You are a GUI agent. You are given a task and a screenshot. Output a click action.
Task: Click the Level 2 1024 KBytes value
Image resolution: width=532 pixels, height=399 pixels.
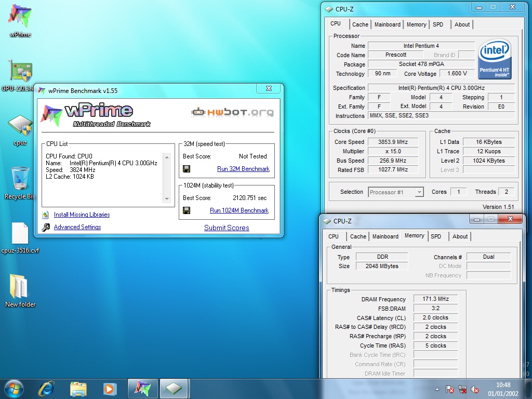[489, 161]
